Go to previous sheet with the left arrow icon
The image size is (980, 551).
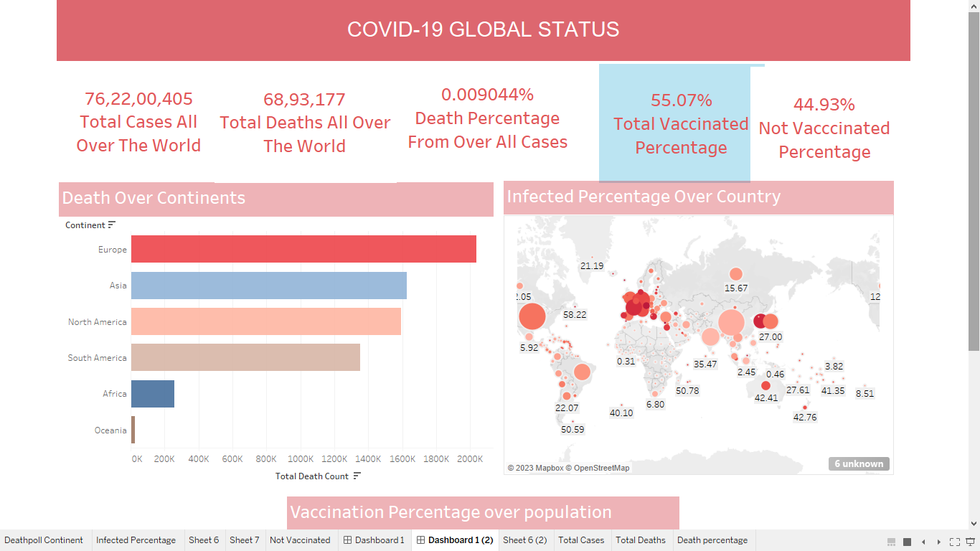click(923, 542)
